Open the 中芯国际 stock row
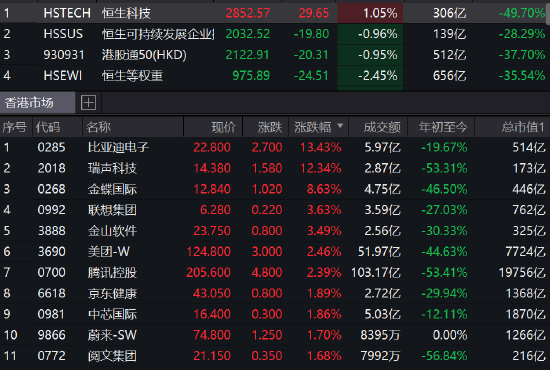This screenshot has height=370, width=550. [x=275, y=314]
